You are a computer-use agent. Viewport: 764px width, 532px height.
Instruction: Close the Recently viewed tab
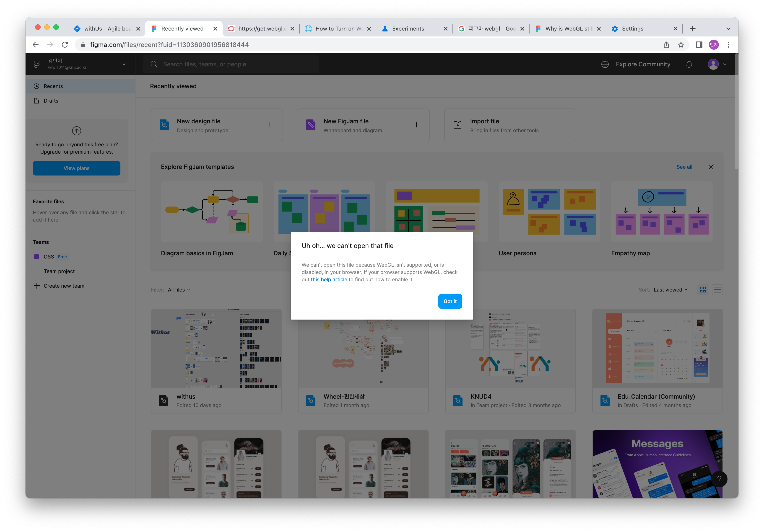215,28
